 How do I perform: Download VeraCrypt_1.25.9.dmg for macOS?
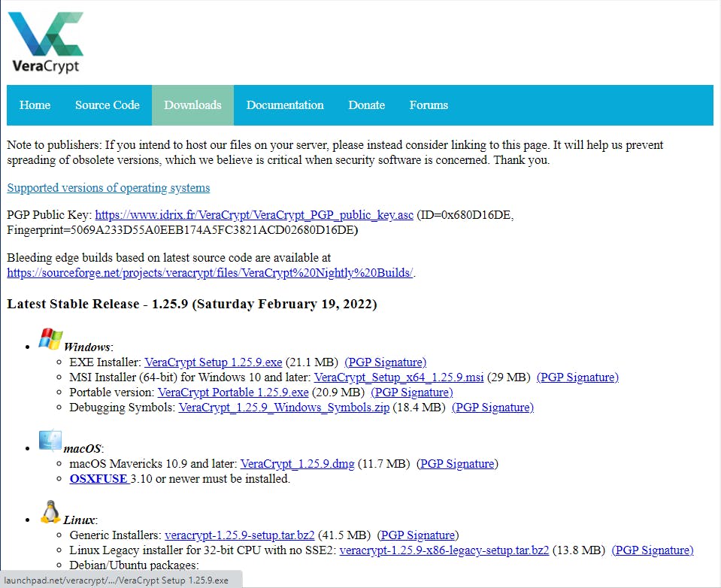coord(298,464)
